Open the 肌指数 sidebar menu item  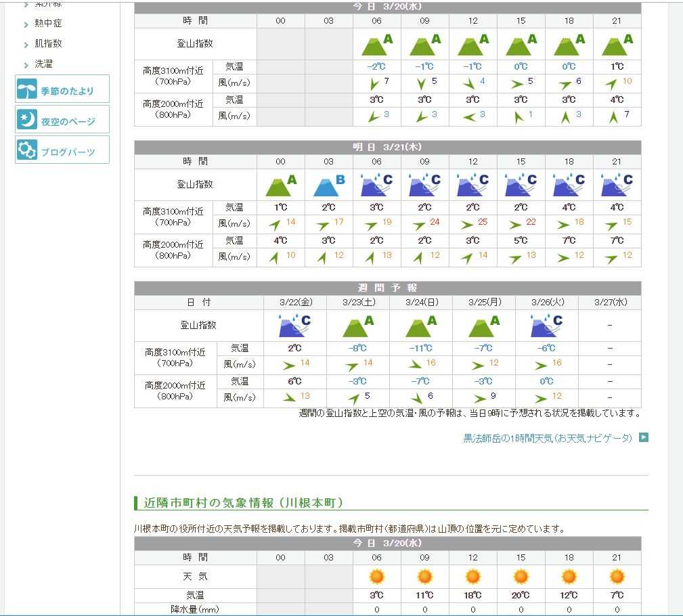[48, 43]
